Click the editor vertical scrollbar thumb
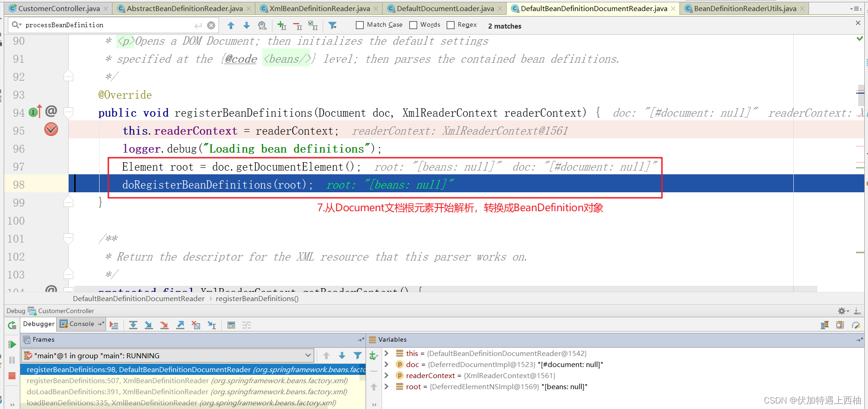 point(861,95)
